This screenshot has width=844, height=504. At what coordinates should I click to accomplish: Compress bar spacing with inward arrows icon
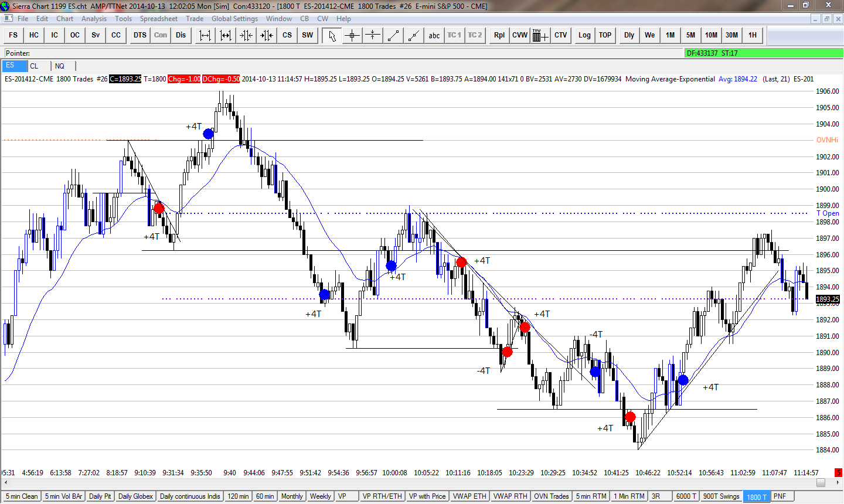click(246, 35)
